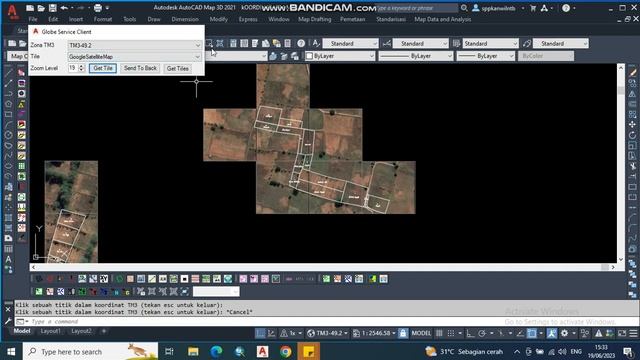Open the Draw menu

tap(154, 19)
